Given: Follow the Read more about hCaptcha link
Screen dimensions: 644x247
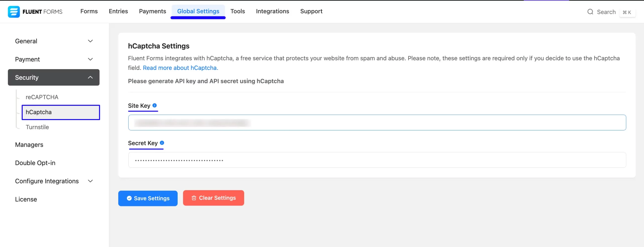Looking at the screenshot, I should tap(180, 68).
